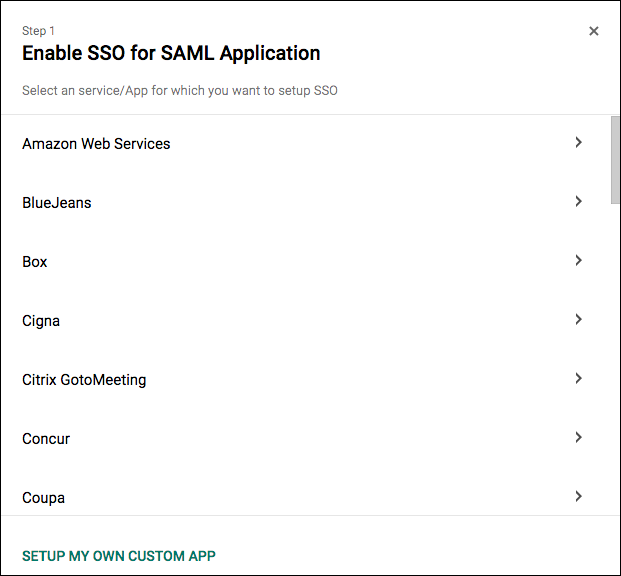
Task: Choose Citrix GotoMeeting application
Action: [84, 380]
